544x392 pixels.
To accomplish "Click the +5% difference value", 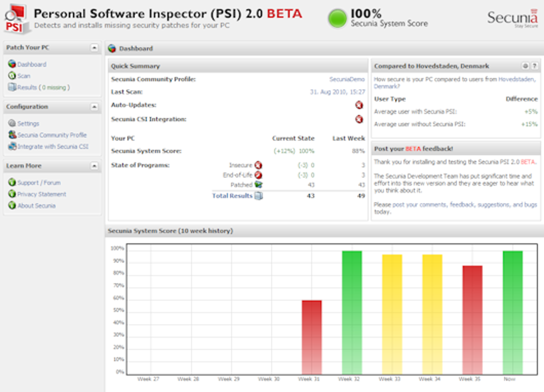I will coord(531,111).
